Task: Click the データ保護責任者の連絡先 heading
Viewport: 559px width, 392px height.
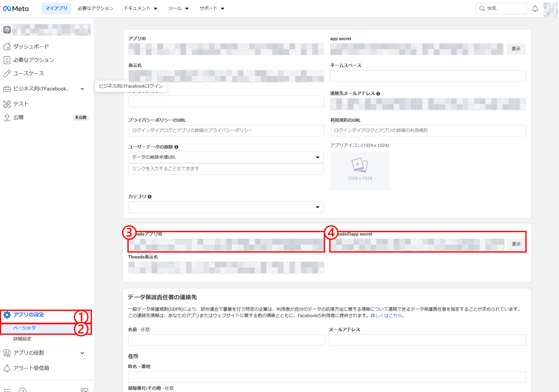Action: (162, 297)
